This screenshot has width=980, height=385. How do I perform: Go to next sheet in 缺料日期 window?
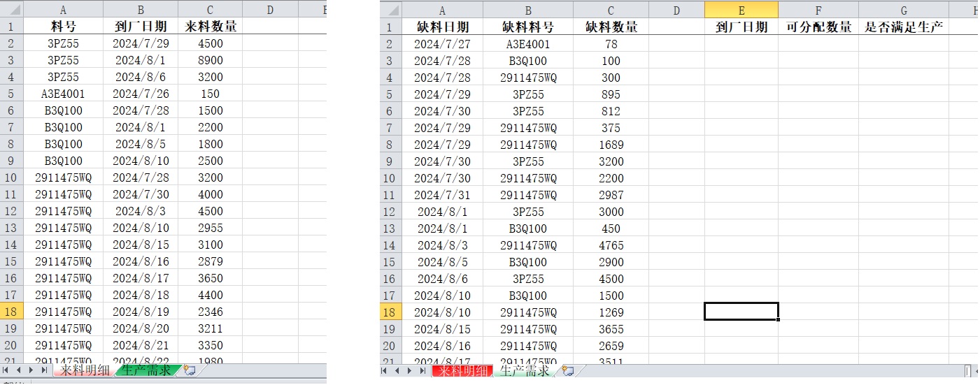click(x=410, y=370)
